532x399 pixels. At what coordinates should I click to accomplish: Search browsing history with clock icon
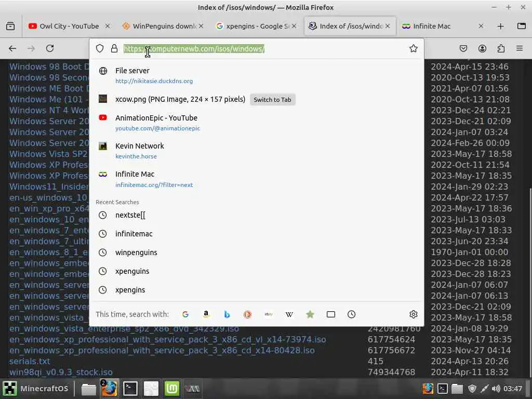[x=352, y=314]
